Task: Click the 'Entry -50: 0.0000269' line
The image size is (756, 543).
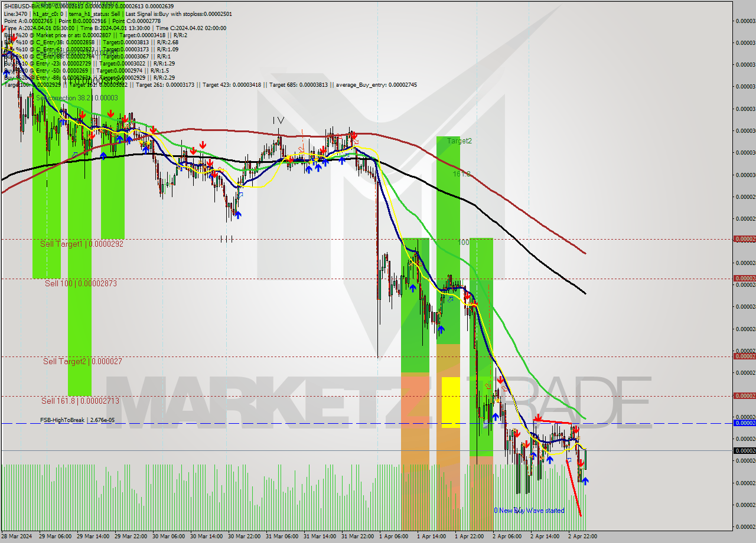Action: [86, 70]
